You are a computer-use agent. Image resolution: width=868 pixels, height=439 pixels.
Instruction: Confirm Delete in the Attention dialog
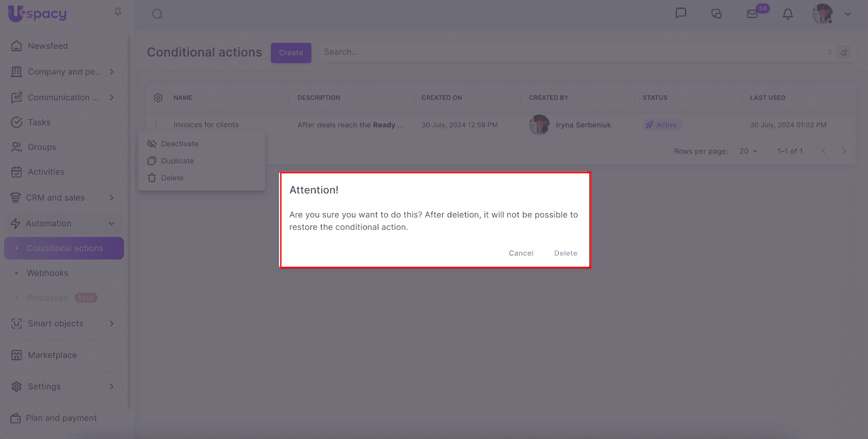coord(565,253)
